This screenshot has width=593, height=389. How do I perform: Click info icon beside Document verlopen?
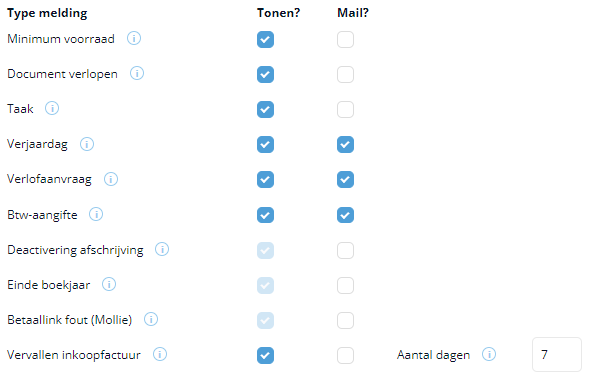(x=137, y=73)
